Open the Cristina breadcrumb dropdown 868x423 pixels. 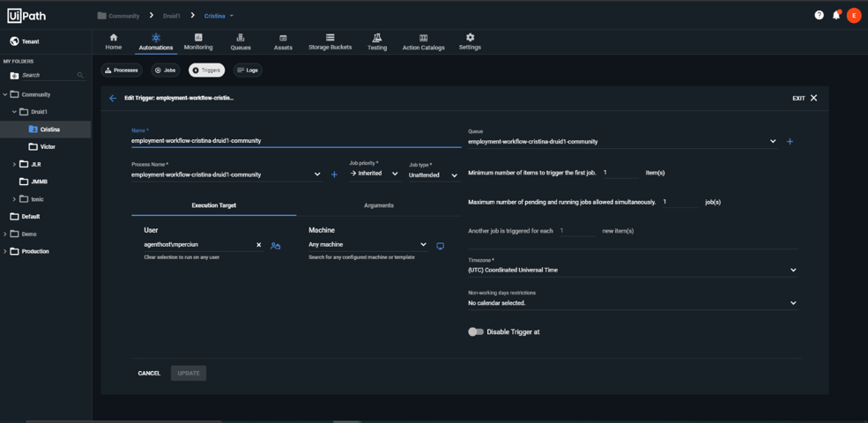(219, 16)
